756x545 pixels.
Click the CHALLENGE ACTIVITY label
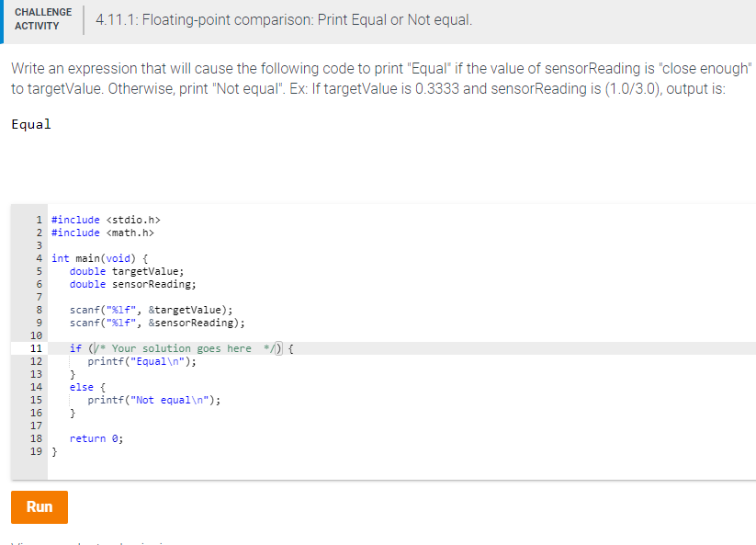coord(43,17)
